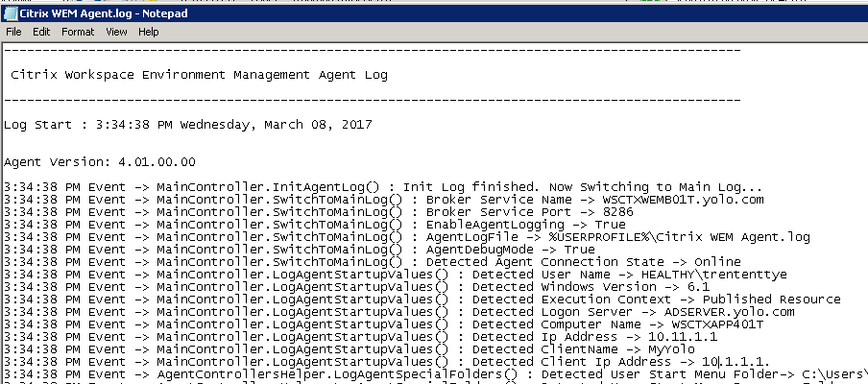Open the Help menu
Viewport: 868px width, 384px height.
tap(148, 32)
